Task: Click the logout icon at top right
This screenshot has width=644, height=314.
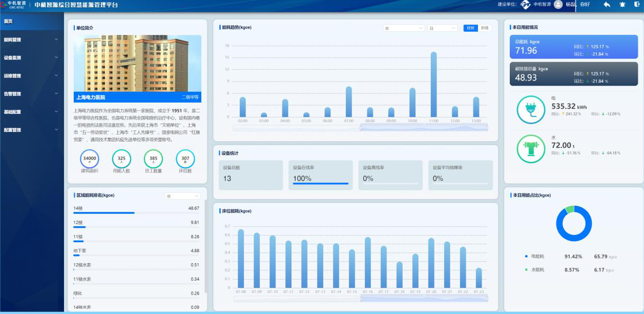Action: 637,5
